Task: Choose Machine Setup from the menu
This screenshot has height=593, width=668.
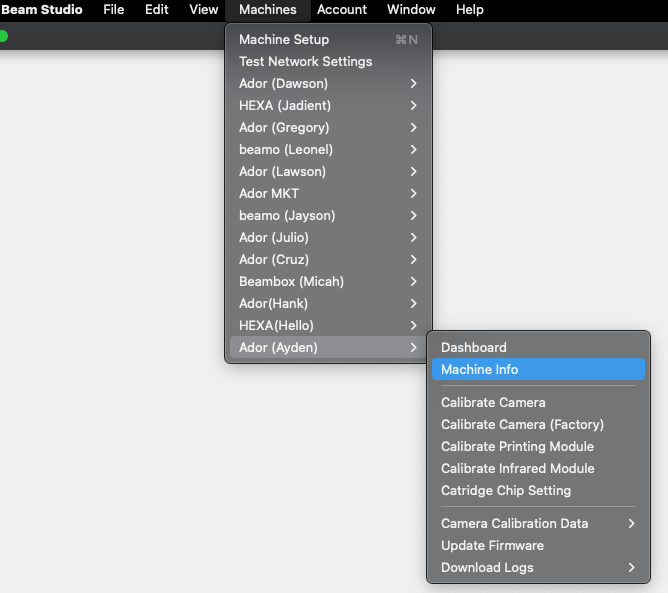Action: click(x=328, y=40)
